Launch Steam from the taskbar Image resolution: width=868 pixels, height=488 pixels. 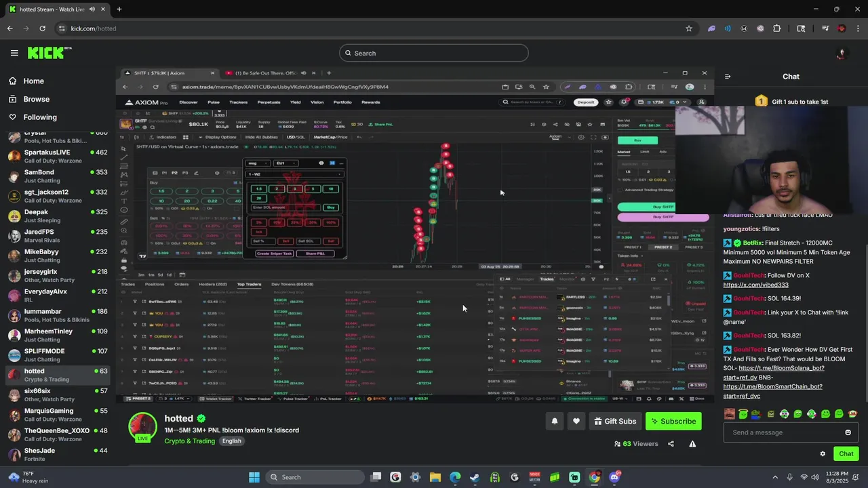pos(475,477)
